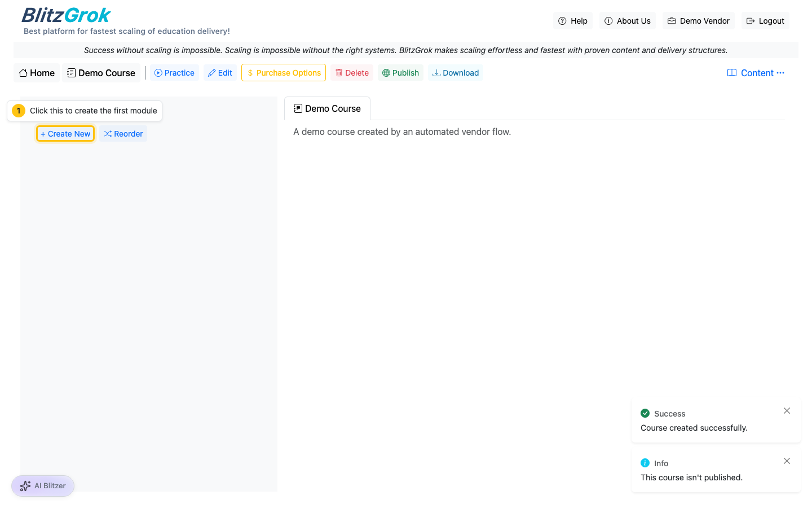Image resolution: width=812 pixels, height=508 pixels.
Task: Visit the About Us page
Action: pyautogui.click(x=627, y=21)
